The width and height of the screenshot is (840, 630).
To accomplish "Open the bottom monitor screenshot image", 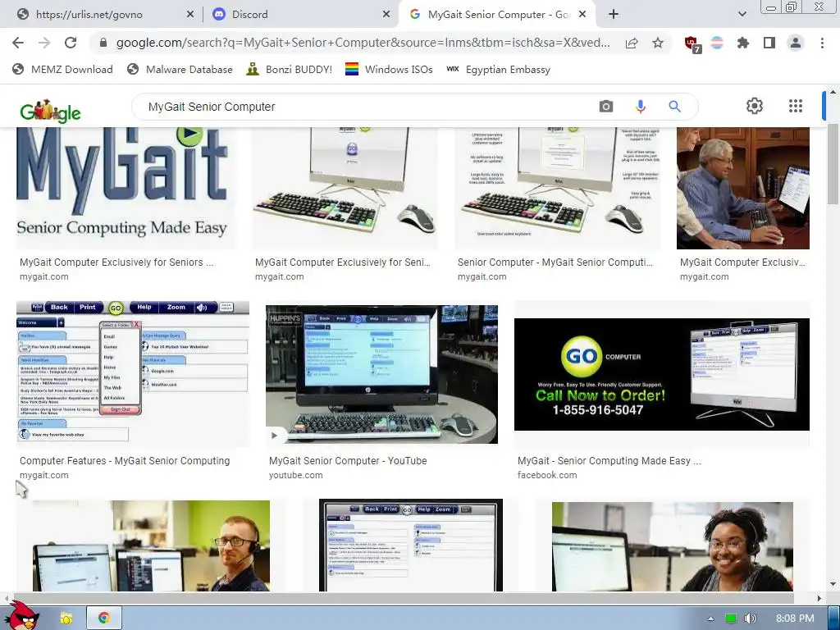I will [411, 546].
